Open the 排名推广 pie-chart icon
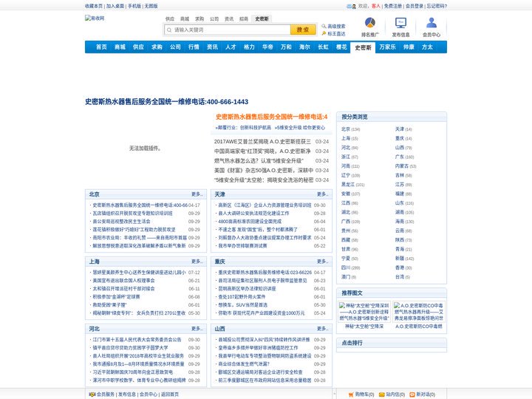 370,23
